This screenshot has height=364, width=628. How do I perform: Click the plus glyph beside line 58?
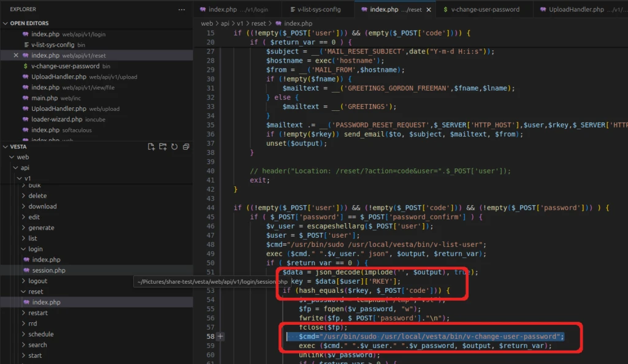(x=220, y=336)
